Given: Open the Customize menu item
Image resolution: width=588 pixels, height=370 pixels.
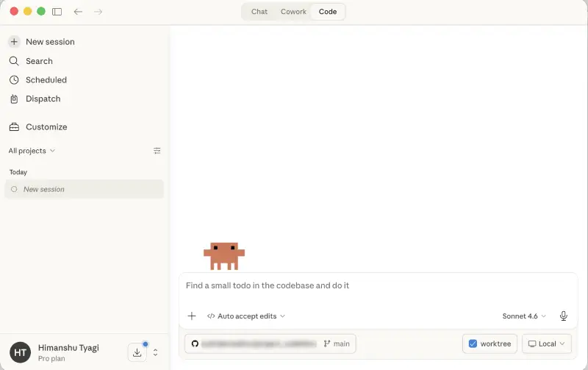Looking at the screenshot, I should point(46,127).
